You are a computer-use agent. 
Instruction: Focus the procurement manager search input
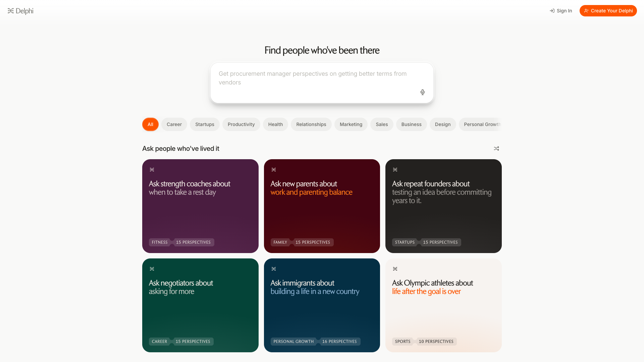point(322,83)
